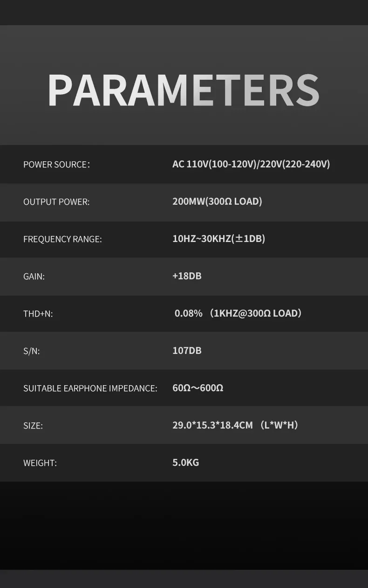Select the 200MW output power value
Screen dimensions: 368x588
coord(217,201)
